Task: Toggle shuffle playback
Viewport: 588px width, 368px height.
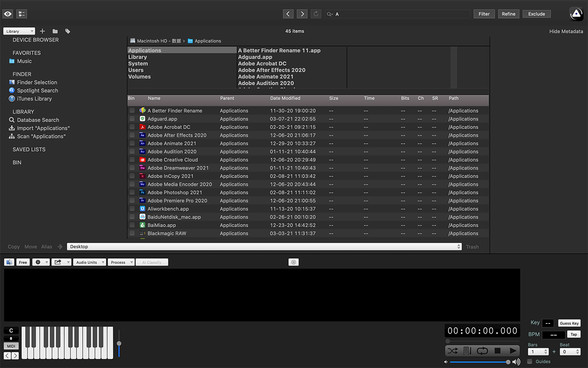Action: tap(453, 351)
